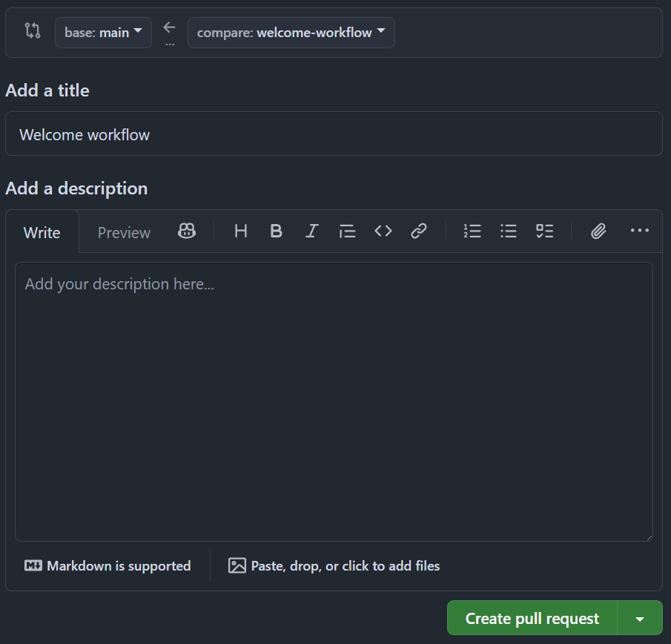
Task: Insert a task list
Action: coord(544,231)
